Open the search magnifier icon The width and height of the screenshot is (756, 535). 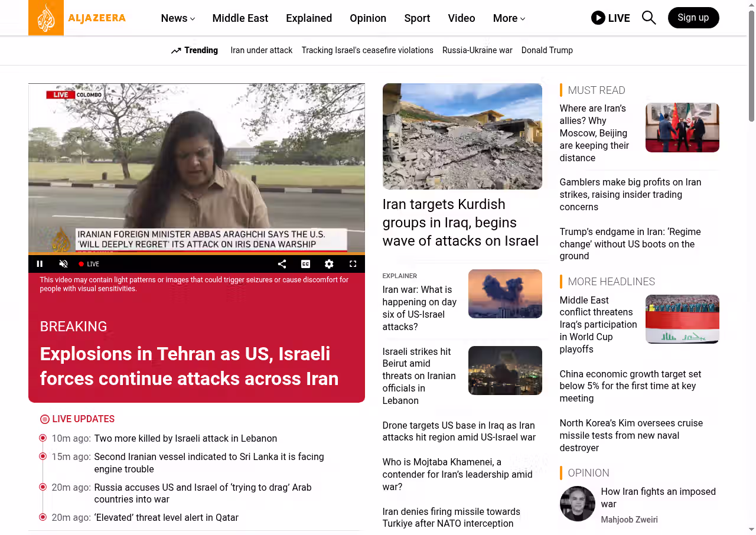(x=649, y=18)
